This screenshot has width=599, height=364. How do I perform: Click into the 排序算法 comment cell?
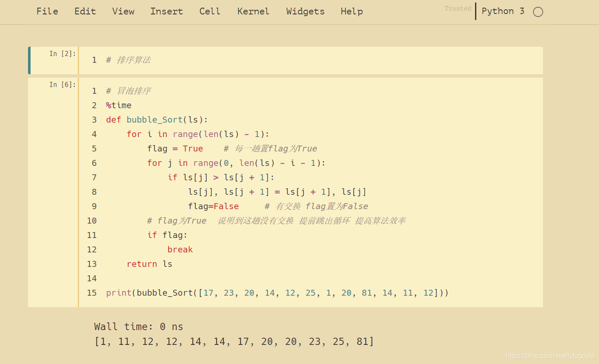point(310,60)
